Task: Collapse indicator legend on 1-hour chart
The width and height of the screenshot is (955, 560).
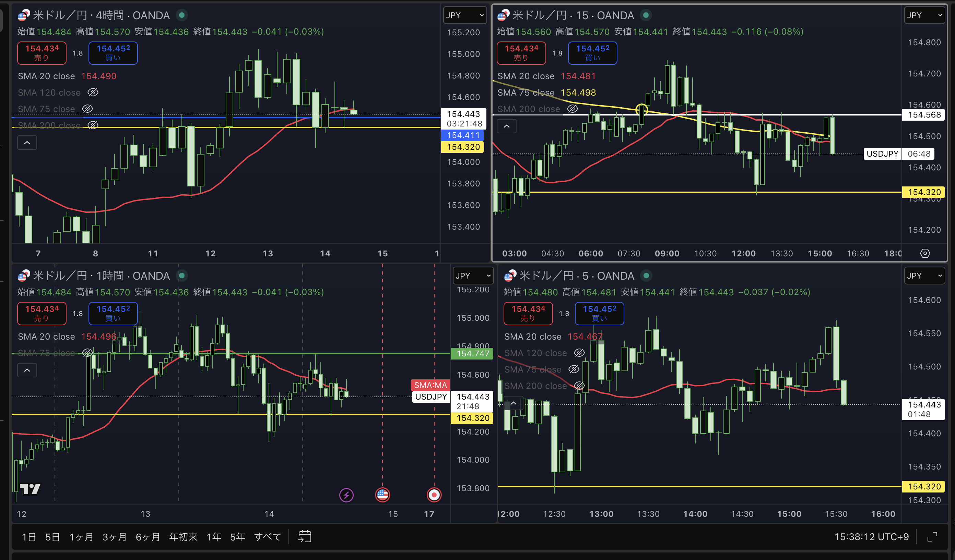Action: coord(27,370)
